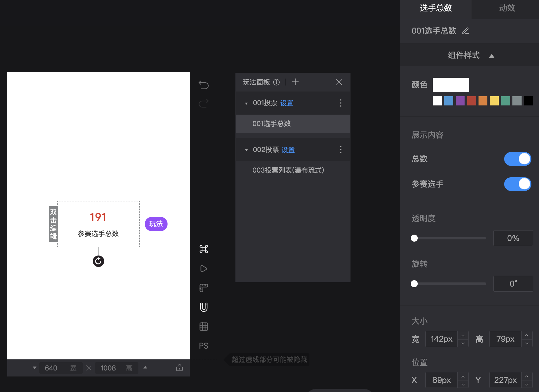Pick the white color swatch
539x392 pixels.
(x=437, y=101)
